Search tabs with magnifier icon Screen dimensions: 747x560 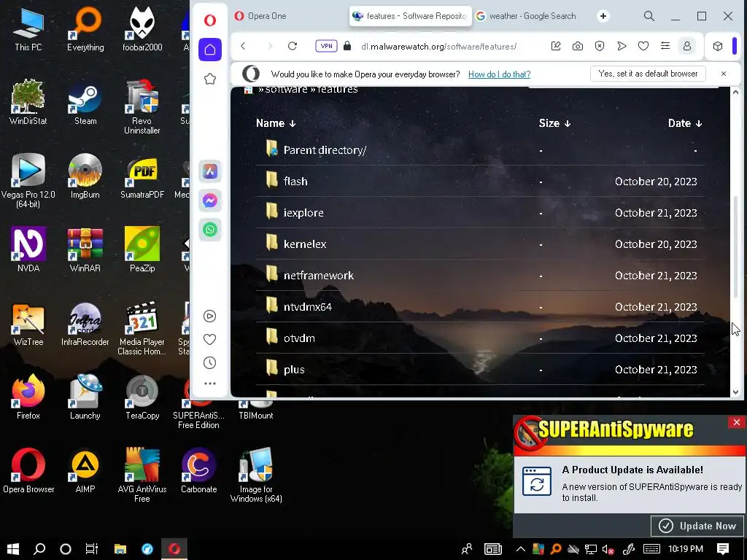[x=649, y=16]
